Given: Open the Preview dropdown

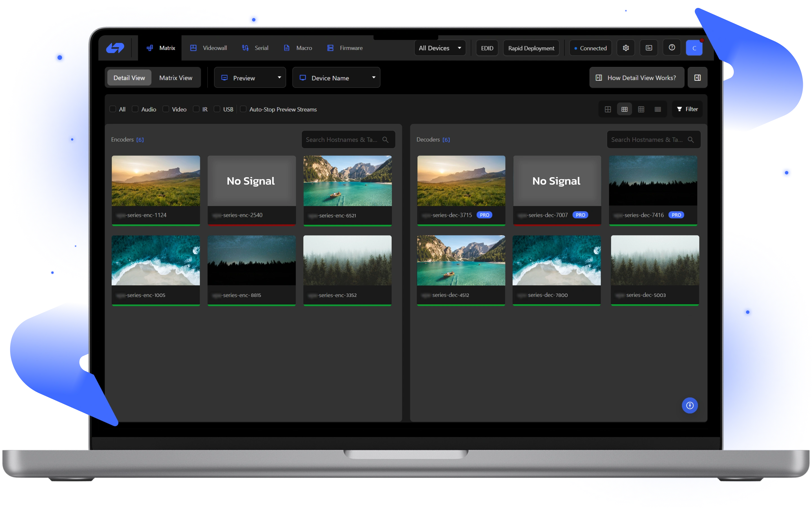Looking at the screenshot, I should click(x=250, y=78).
